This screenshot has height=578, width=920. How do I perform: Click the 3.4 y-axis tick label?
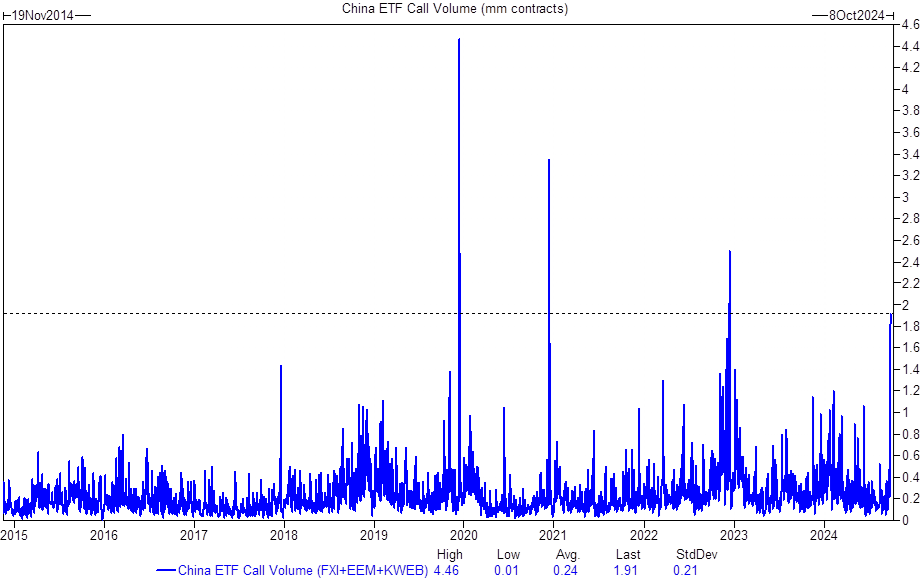point(911,154)
